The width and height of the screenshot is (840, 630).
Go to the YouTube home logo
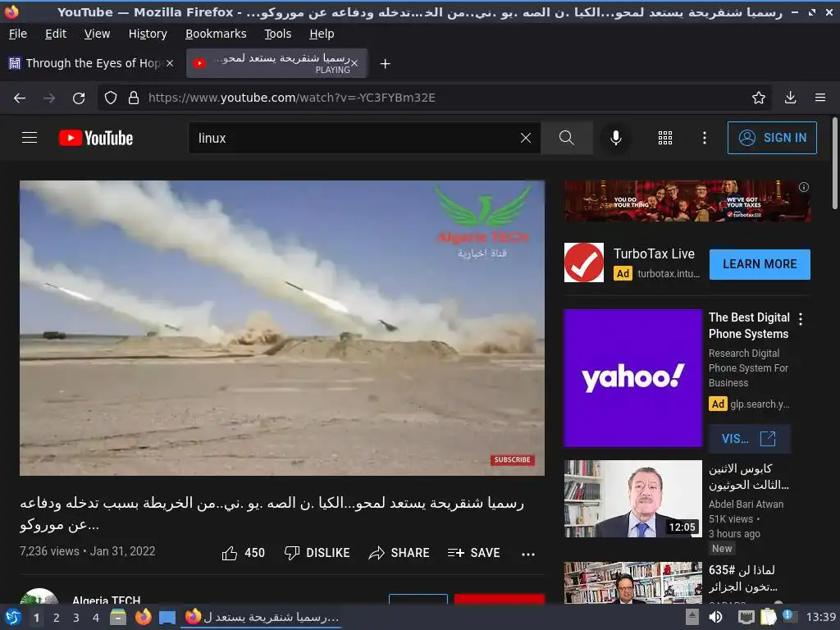96,138
